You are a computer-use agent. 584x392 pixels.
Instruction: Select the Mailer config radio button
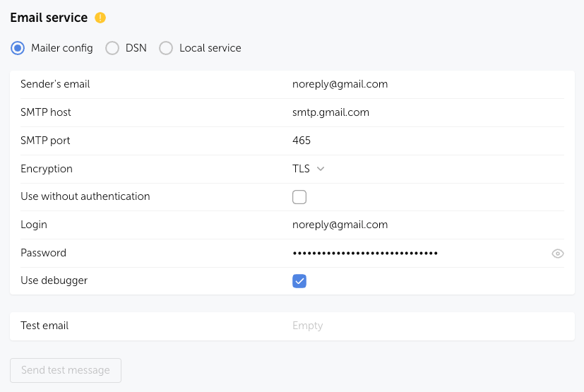pos(18,48)
